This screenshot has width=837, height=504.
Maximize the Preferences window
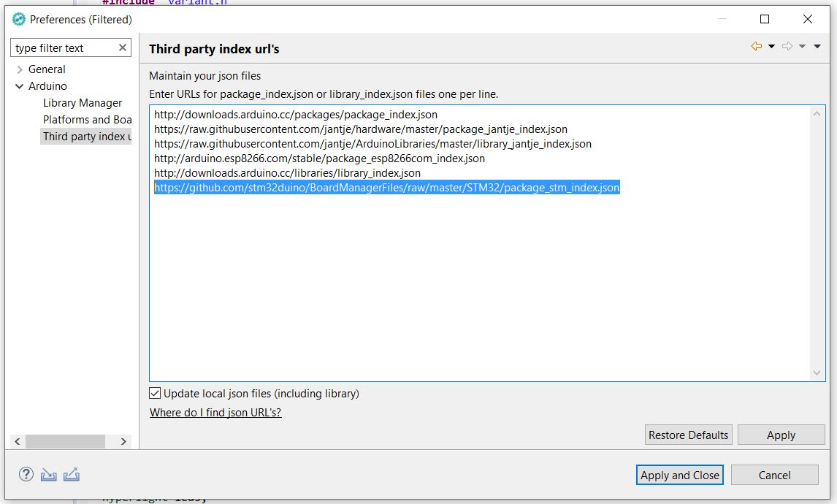[x=765, y=19]
